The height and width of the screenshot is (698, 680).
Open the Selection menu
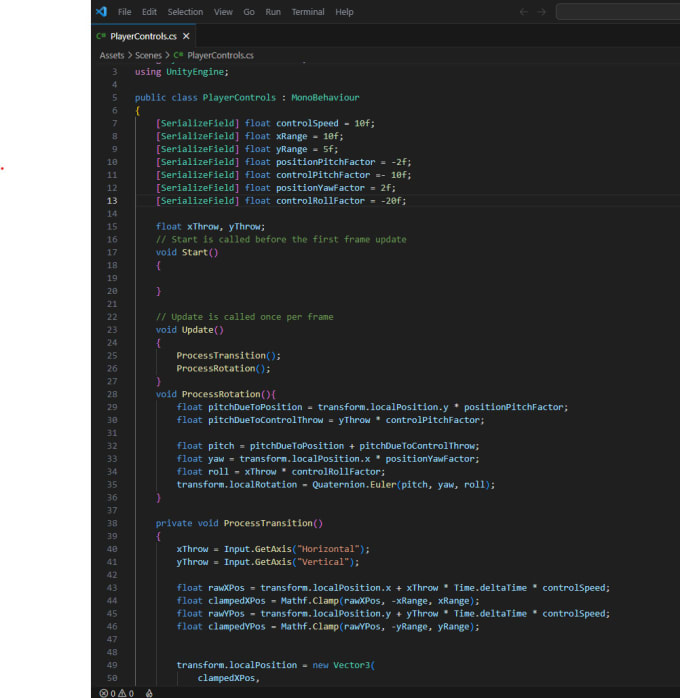pyautogui.click(x=185, y=12)
